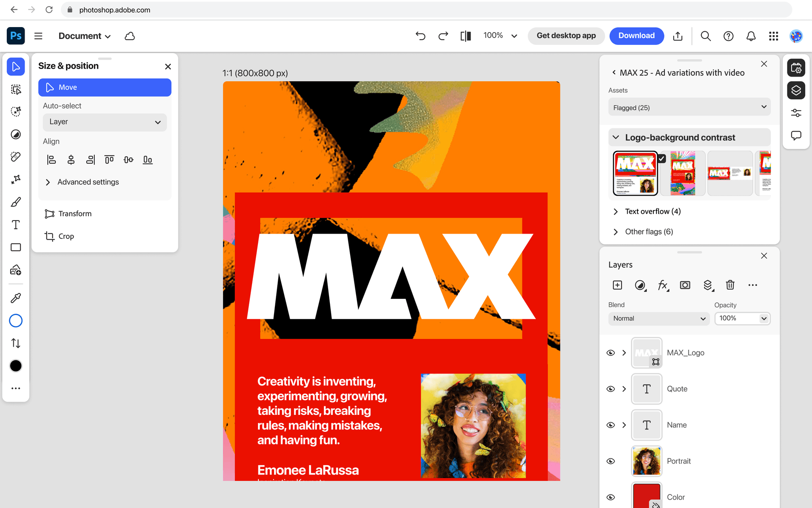Expand the MAX_Logo layer group

pos(624,353)
